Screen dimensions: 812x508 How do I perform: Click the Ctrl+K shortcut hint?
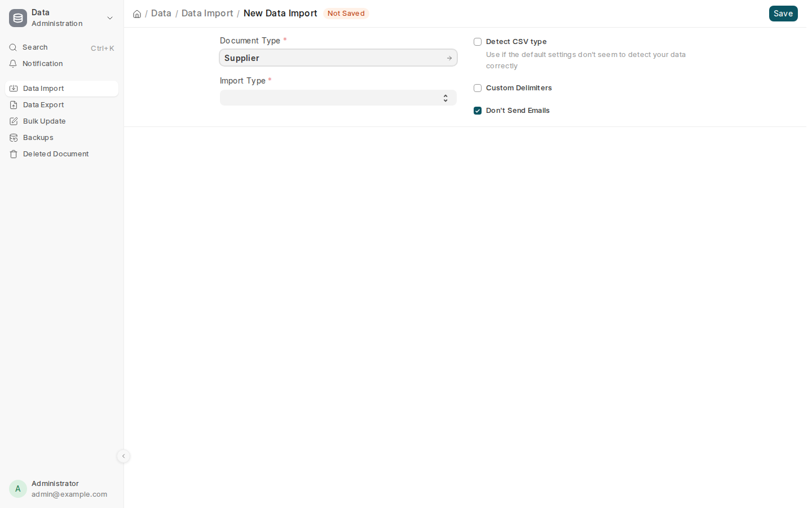[x=103, y=49]
